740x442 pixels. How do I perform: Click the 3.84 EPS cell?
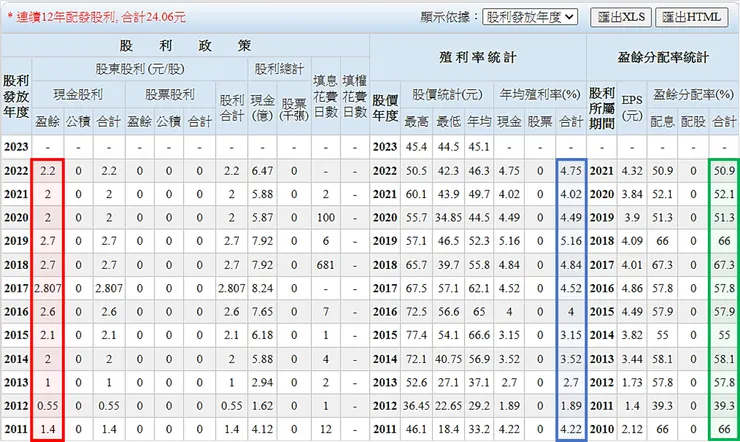point(632,194)
